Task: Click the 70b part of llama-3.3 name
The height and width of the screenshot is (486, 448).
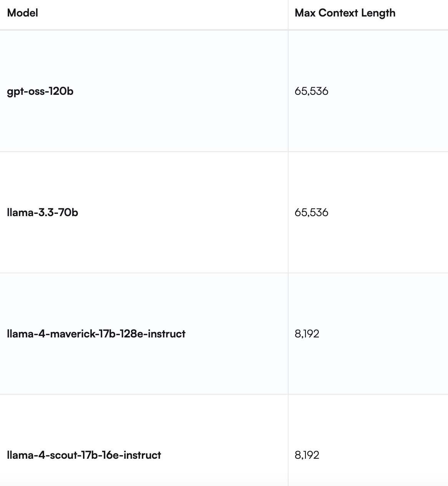Action: (68, 212)
